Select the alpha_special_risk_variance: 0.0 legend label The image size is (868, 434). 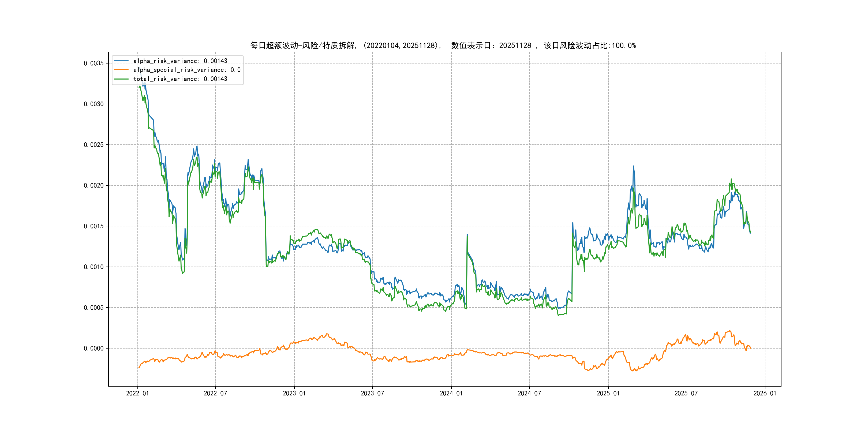coord(187,70)
